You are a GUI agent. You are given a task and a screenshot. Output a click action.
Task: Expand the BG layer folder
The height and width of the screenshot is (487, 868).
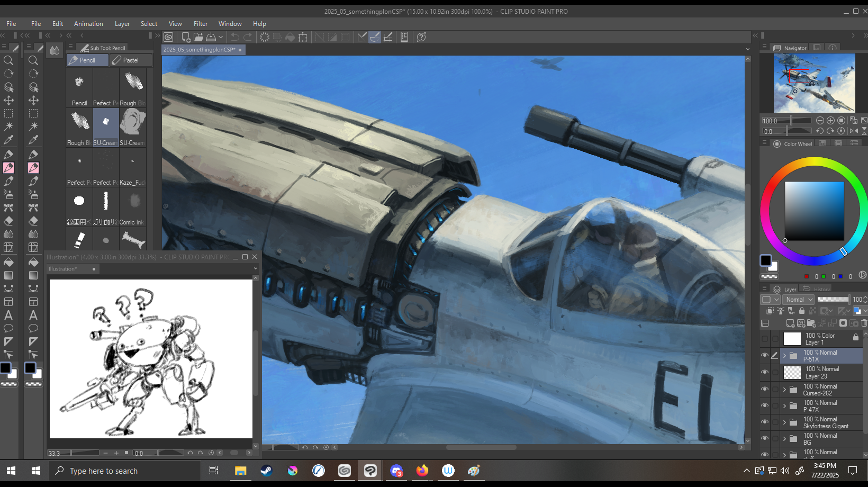pos(785,439)
